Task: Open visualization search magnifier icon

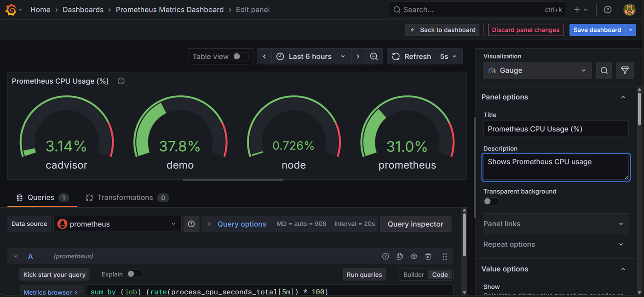Action: [x=604, y=70]
